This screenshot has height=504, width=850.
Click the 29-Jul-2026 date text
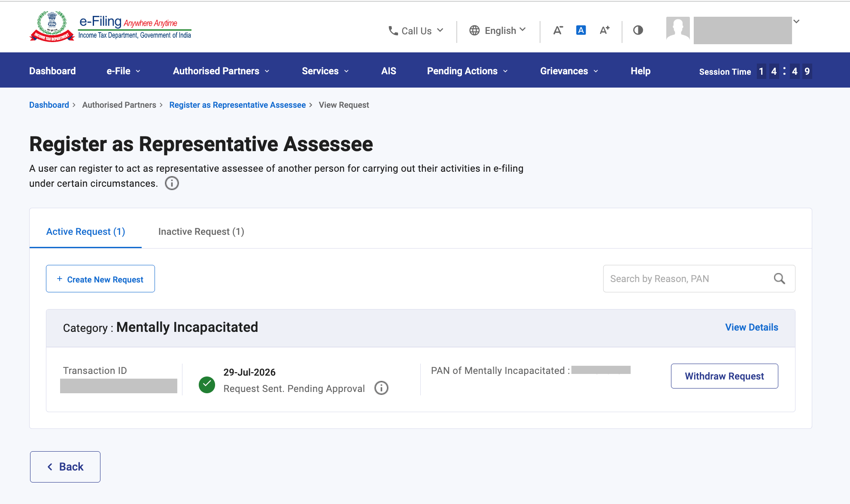pos(249,372)
